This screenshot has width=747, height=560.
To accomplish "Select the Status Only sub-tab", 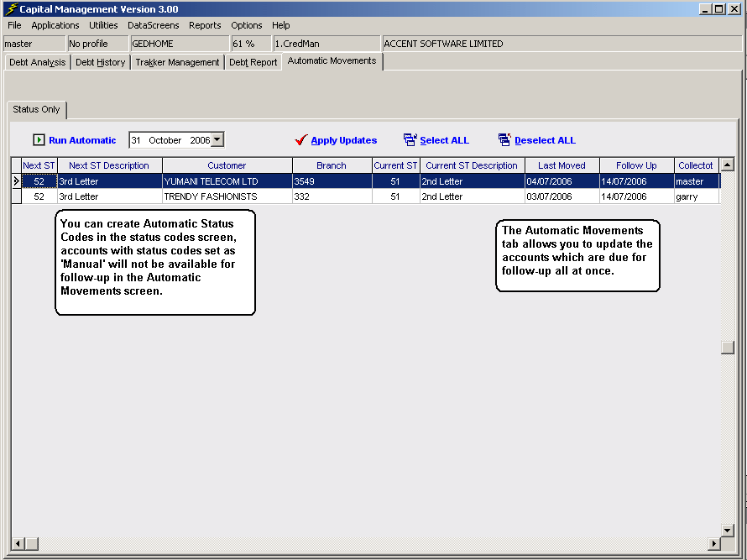I will tap(36, 110).
